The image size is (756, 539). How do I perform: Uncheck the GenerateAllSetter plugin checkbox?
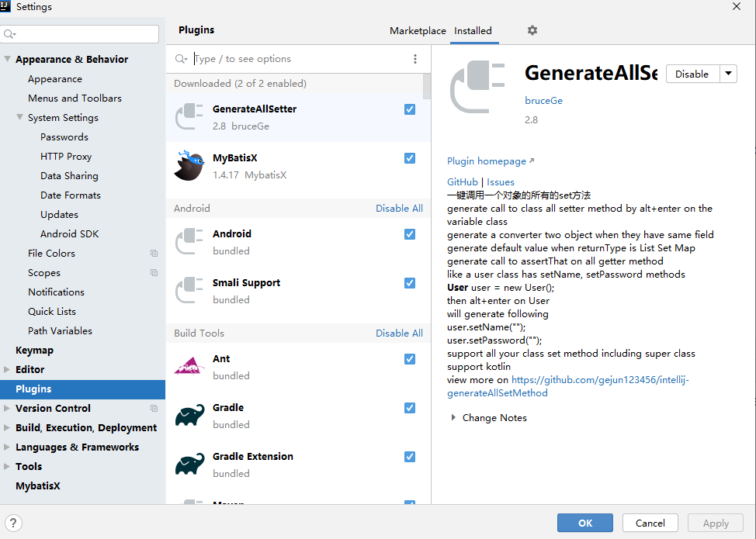(x=410, y=109)
